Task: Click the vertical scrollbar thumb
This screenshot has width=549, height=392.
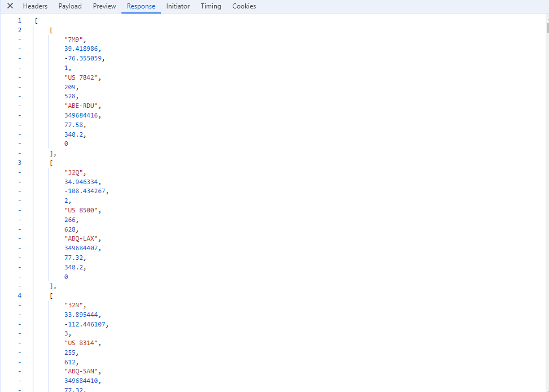Action: tap(547, 28)
